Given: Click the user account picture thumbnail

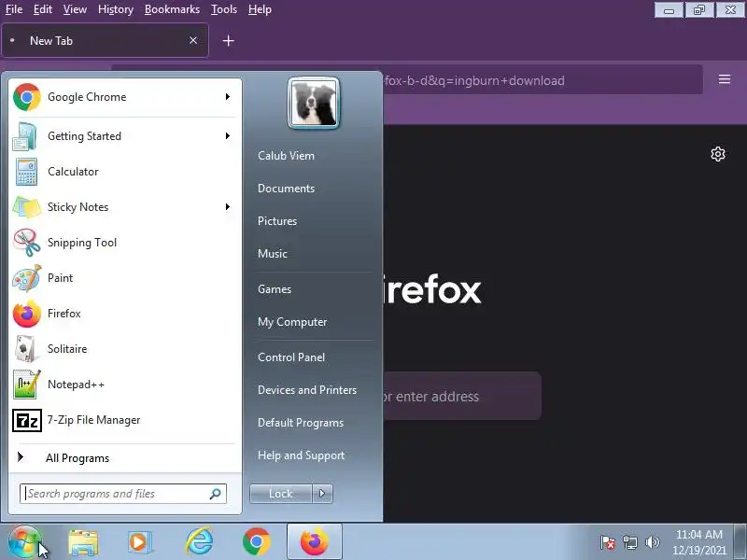Looking at the screenshot, I should click(x=314, y=104).
